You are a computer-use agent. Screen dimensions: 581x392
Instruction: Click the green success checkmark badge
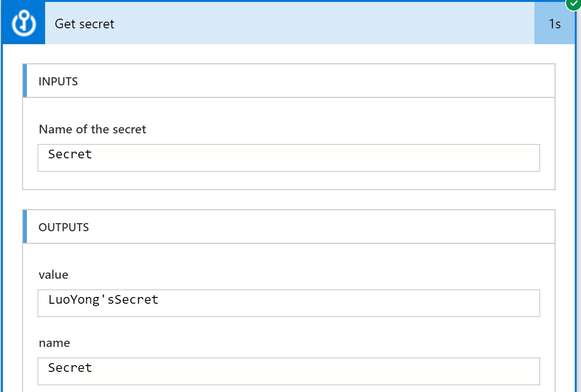pyautogui.click(x=573, y=3)
